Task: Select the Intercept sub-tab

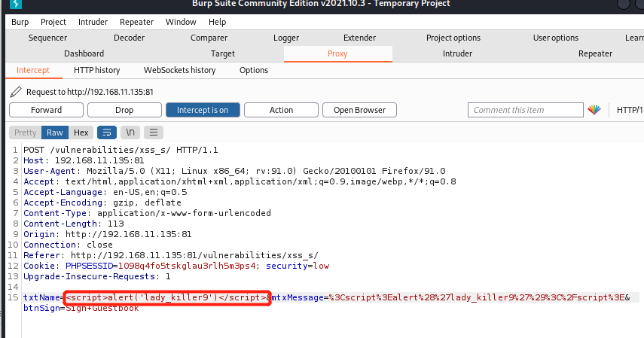Action: point(33,70)
